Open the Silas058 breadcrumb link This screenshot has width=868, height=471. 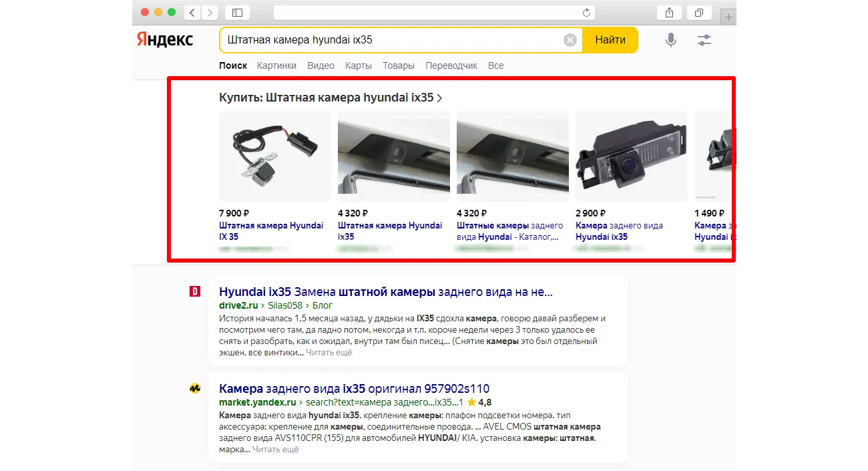[285, 305]
